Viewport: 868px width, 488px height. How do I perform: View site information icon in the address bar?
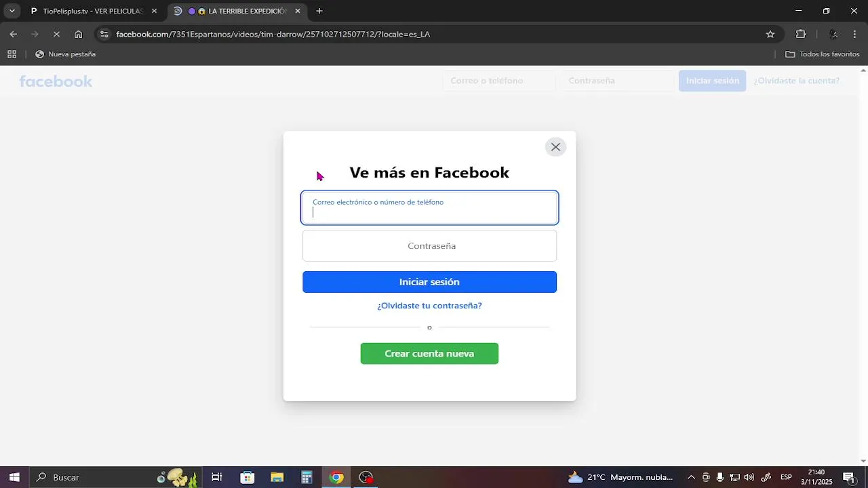point(104,34)
